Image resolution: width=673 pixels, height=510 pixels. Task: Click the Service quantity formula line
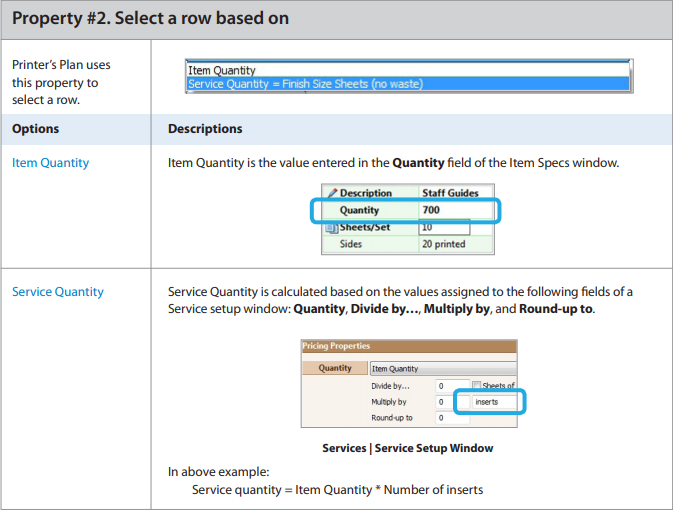click(x=337, y=490)
